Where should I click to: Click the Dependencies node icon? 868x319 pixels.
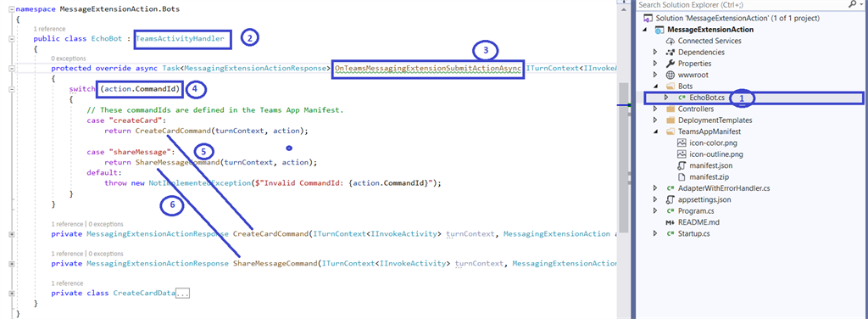670,52
